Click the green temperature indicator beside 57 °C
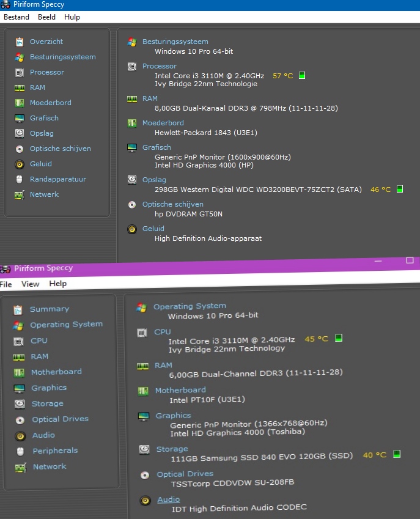Viewport: 420px width, 519px height. pos(302,75)
